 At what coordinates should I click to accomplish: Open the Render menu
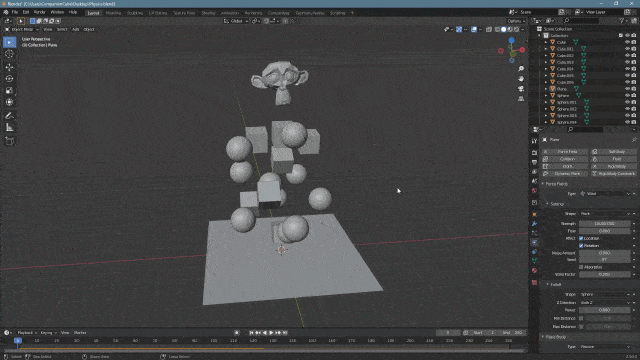(x=40, y=12)
